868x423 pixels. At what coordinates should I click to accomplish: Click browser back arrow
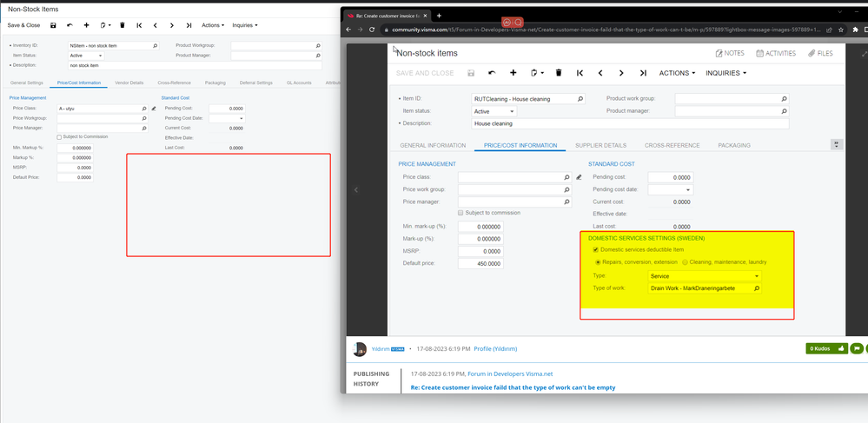348,30
